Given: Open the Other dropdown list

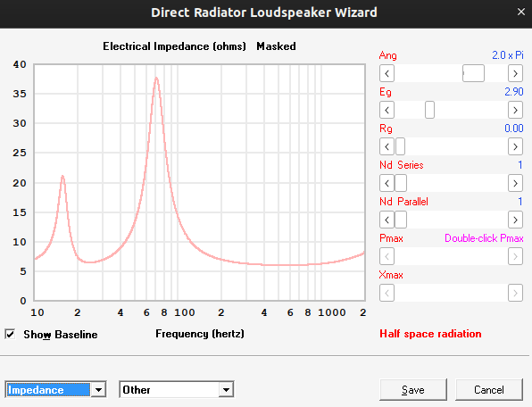Looking at the screenshot, I should [226, 390].
